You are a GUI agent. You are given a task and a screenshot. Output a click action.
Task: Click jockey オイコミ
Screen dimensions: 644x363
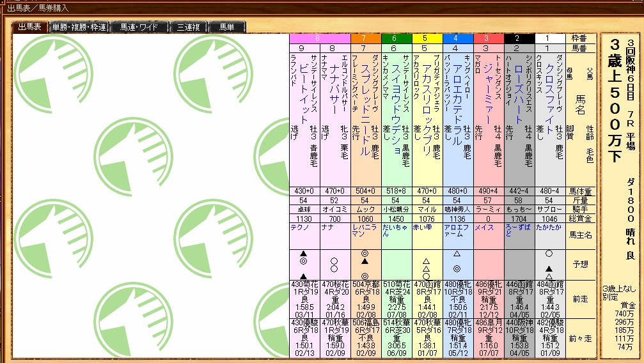(x=334, y=210)
